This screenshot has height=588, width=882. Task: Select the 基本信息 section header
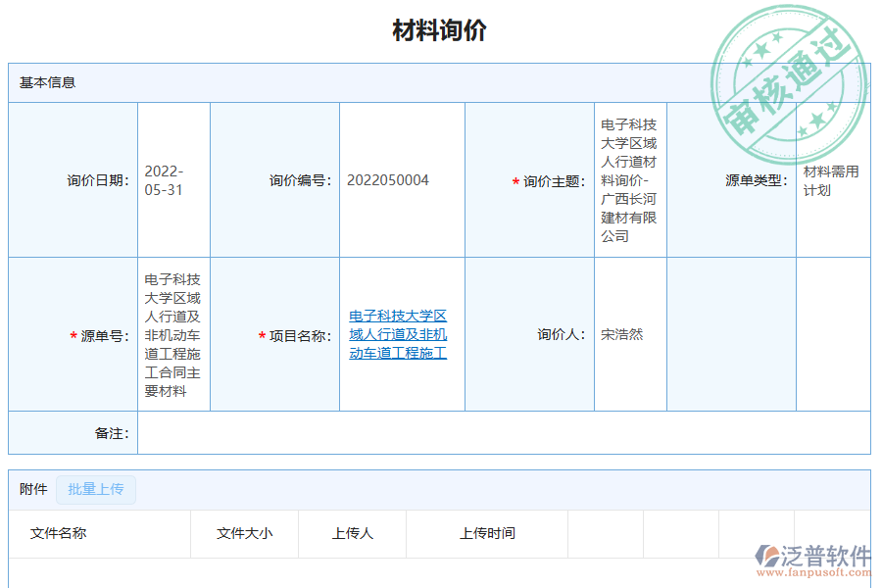40,83
